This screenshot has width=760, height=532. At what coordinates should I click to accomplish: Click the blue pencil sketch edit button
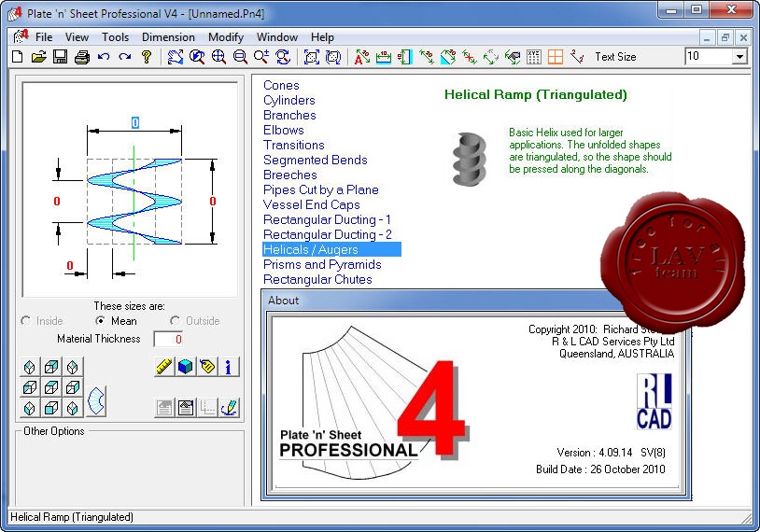229,408
